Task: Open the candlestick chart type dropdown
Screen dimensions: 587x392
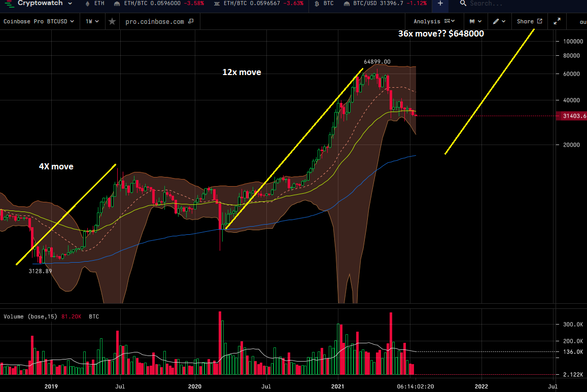Action: [475, 21]
